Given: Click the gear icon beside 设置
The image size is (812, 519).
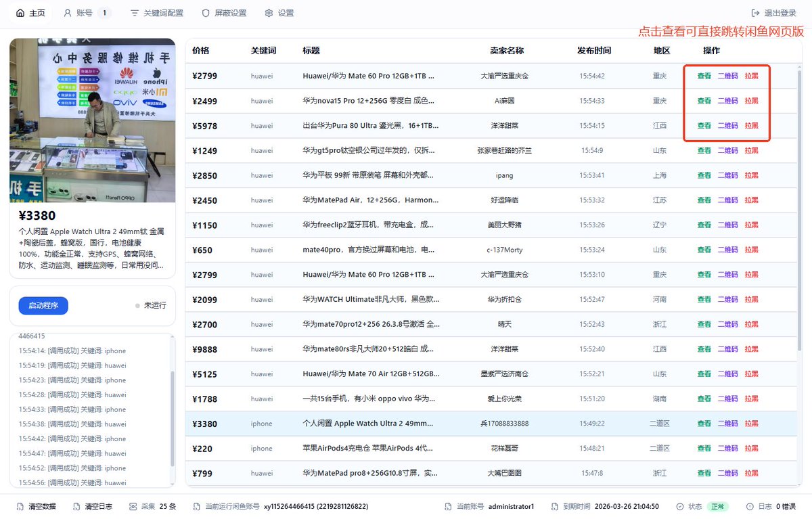Looking at the screenshot, I should pyautogui.click(x=269, y=13).
